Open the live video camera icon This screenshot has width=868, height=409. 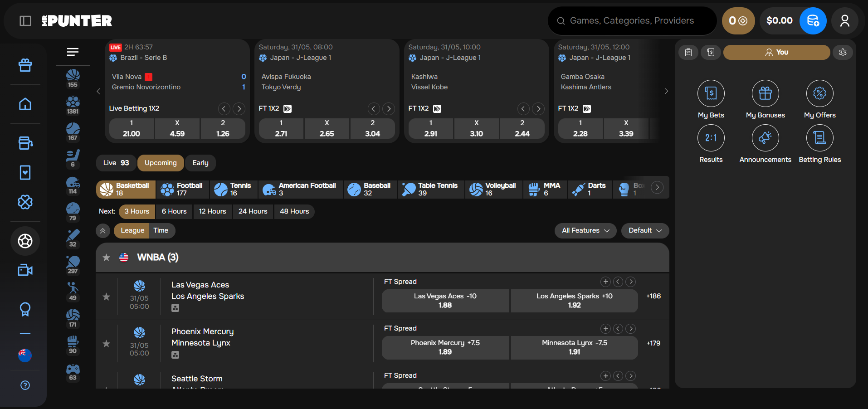click(25, 270)
